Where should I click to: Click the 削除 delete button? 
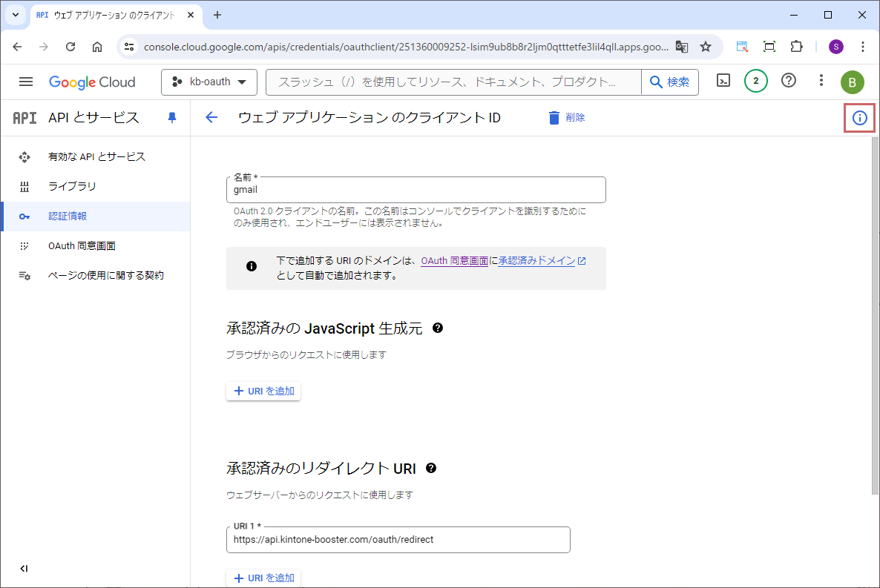click(566, 118)
